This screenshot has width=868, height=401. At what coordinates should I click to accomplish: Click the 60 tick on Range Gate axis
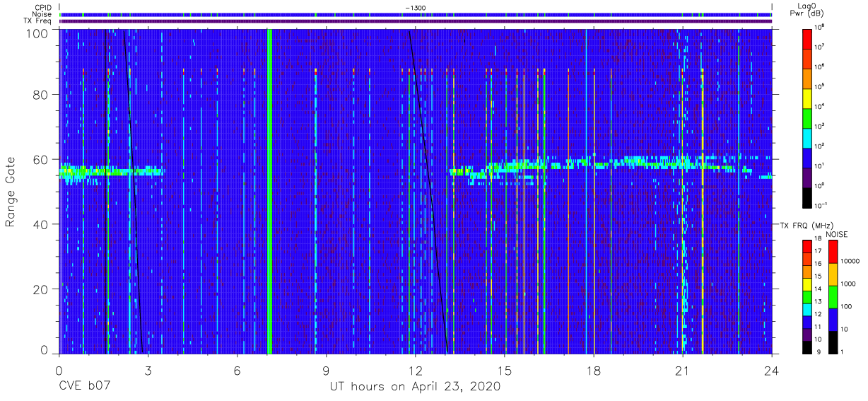point(42,159)
